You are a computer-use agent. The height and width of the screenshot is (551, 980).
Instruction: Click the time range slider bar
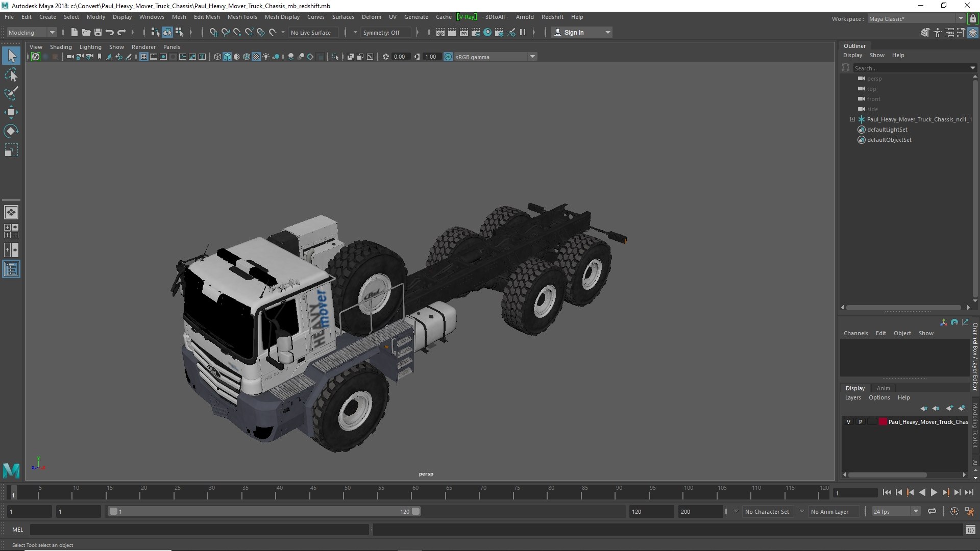(264, 511)
